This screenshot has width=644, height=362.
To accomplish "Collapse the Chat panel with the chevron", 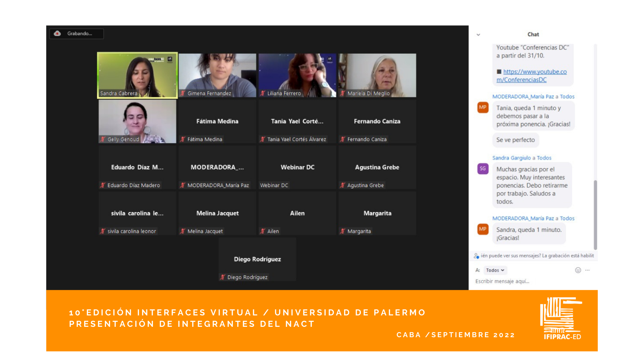I will click(x=478, y=35).
